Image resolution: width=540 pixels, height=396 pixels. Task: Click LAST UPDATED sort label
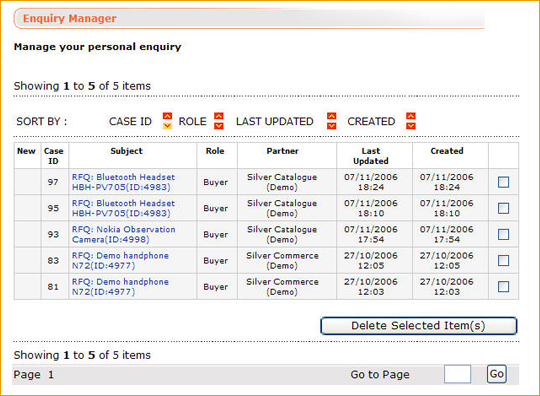(x=275, y=121)
